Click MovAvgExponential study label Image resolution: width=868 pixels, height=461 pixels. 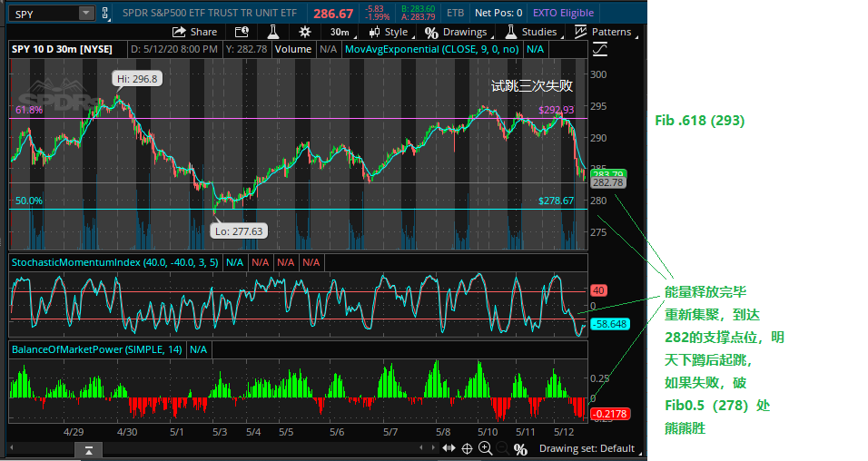[x=432, y=49]
